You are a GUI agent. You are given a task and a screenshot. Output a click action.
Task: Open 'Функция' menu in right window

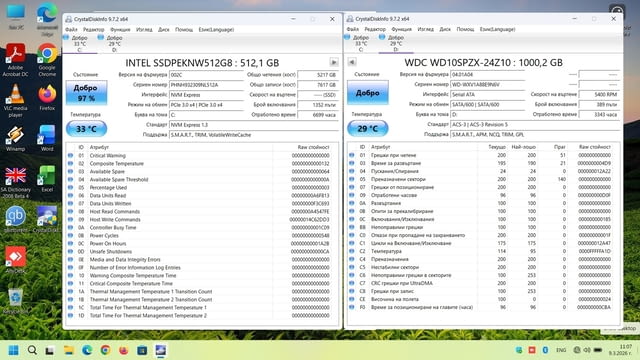401,29
